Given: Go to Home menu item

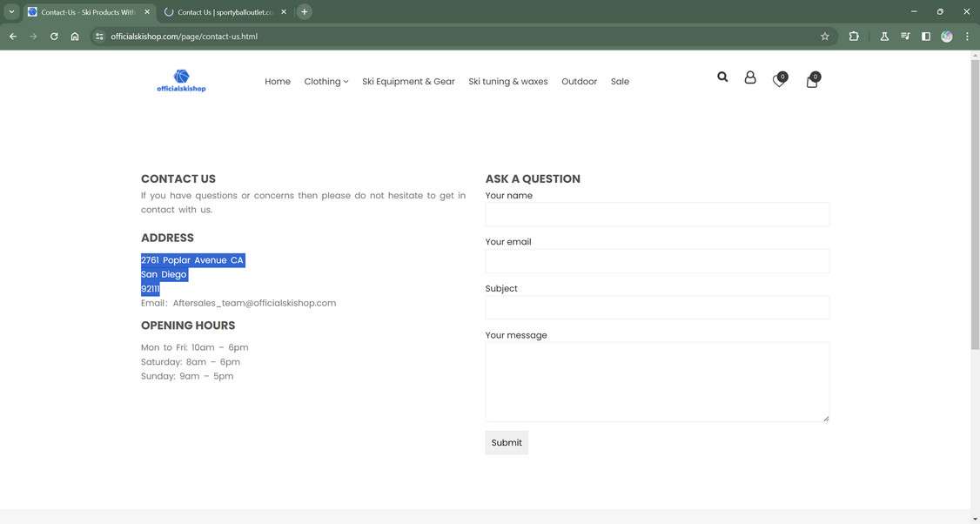Looking at the screenshot, I should [278, 81].
